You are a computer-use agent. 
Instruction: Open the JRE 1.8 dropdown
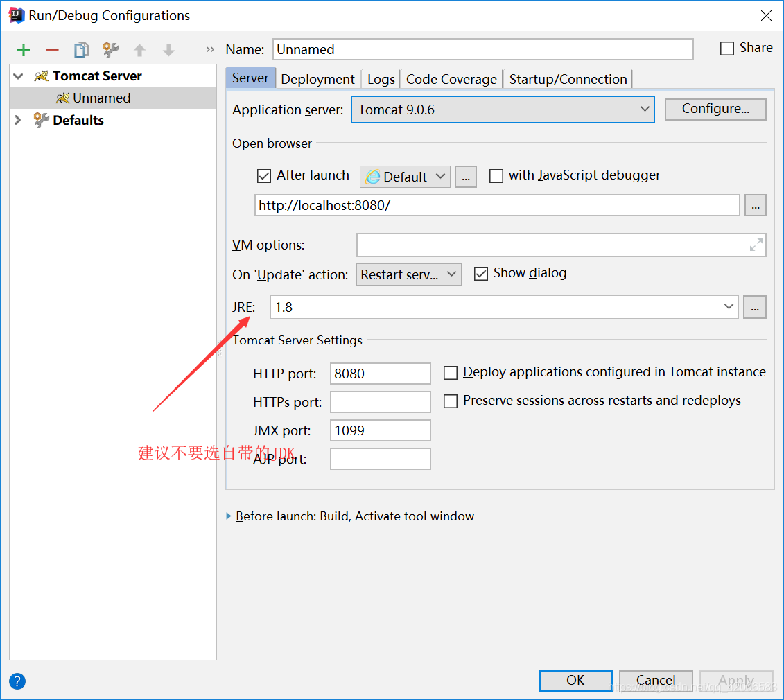pyautogui.click(x=504, y=307)
